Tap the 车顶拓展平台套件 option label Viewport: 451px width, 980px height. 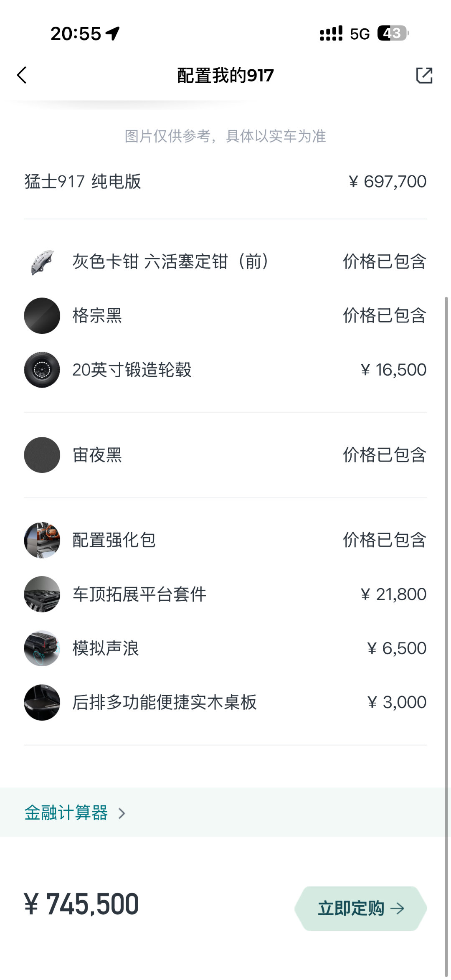[x=139, y=594]
